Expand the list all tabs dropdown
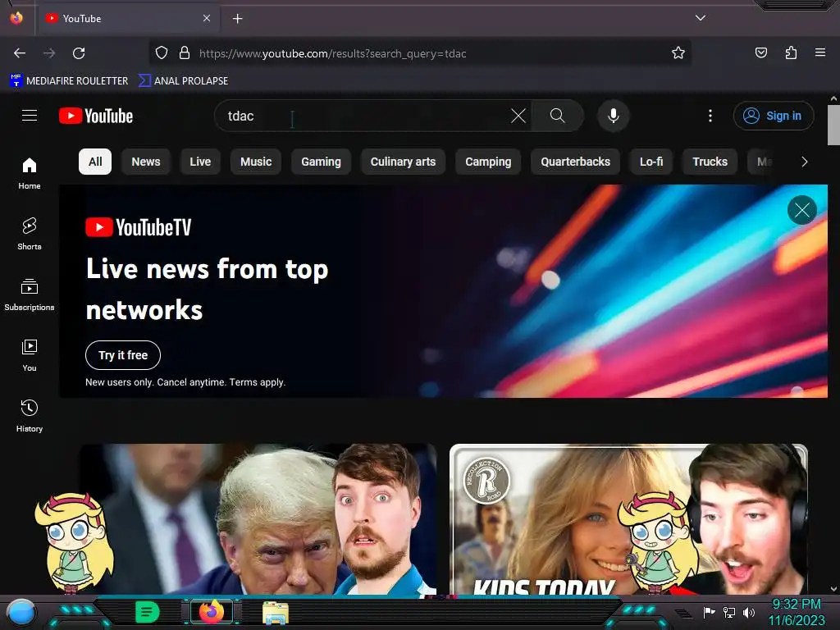Image resolution: width=840 pixels, height=630 pixels. (x=701, y=18)
